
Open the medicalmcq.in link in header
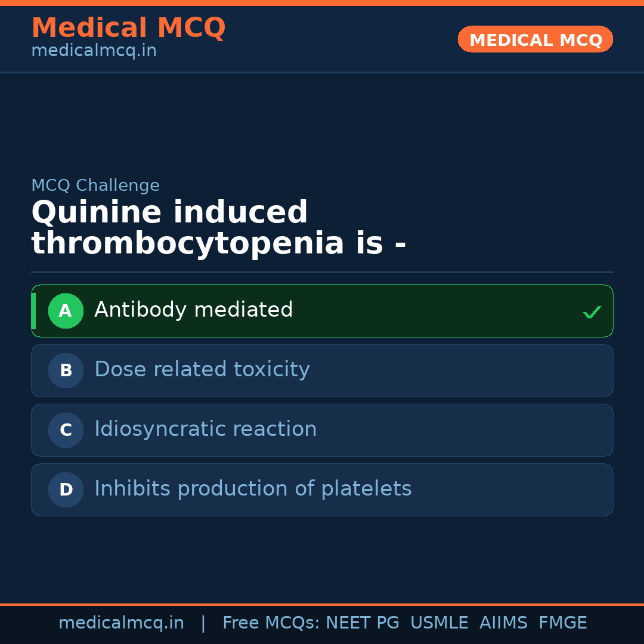[x=94, y=51]
